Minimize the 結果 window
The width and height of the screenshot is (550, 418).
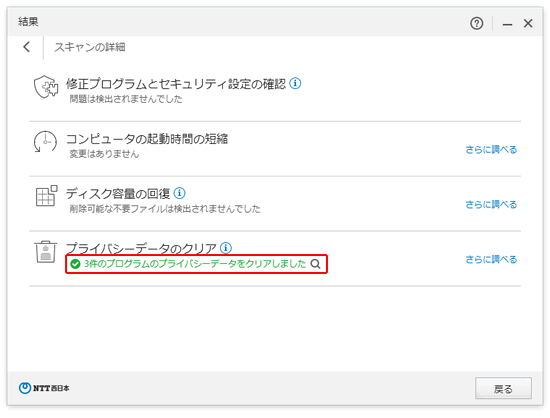[x=507, y=24]
